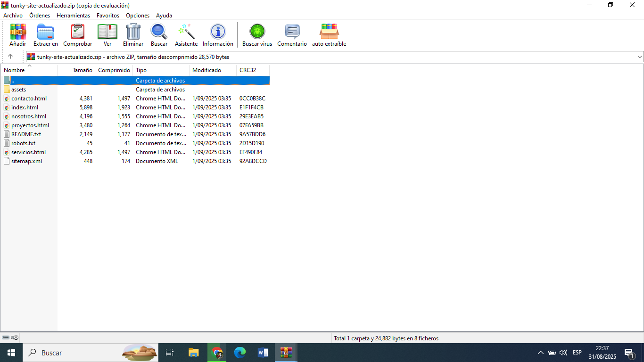The height and width of the screenshot is (362, 644).
Task: Click the WinRAR title bar icon
Action: pyautogui.click(x=5, y=5)
